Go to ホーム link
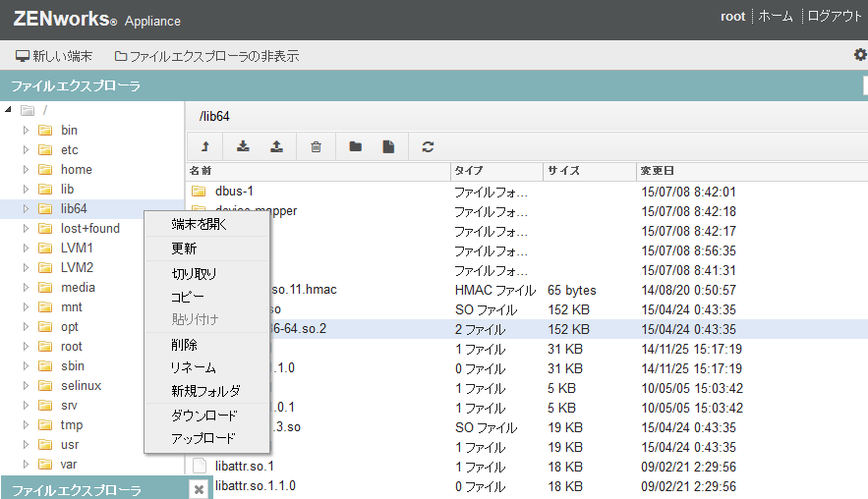 [x=776, y=16]
